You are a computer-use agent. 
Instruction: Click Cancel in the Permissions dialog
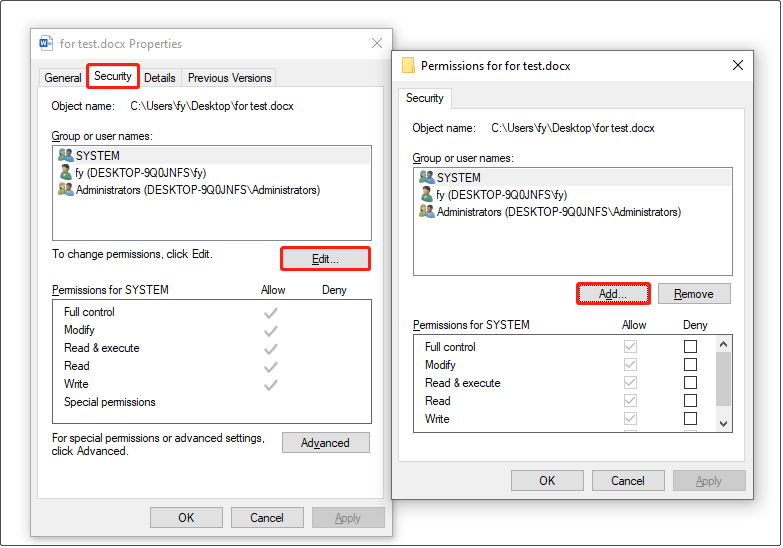coord(628,481)
